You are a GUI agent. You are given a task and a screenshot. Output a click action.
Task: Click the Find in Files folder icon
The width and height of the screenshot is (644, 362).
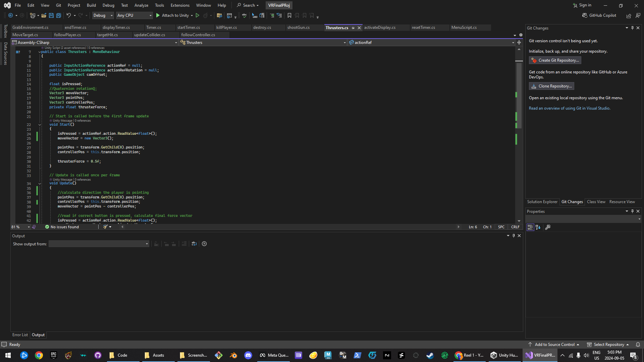click(x=219, y=15)
